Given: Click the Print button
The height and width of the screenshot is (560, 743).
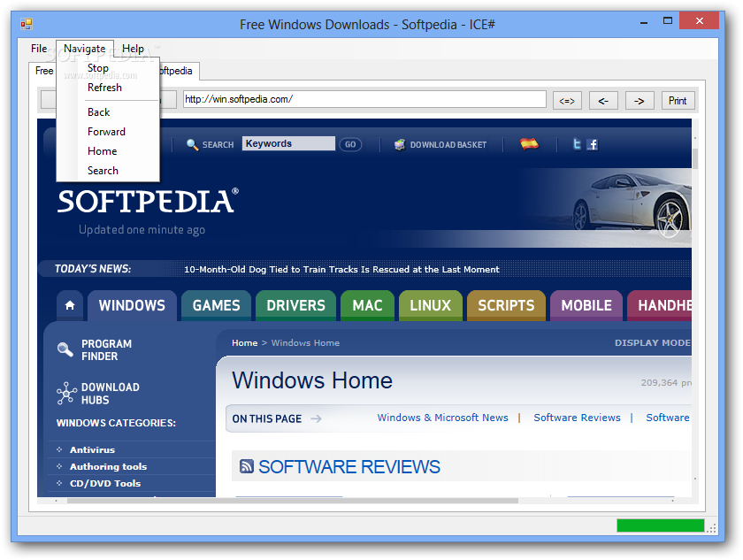Looking at the screenshot, I should point(678,101).
